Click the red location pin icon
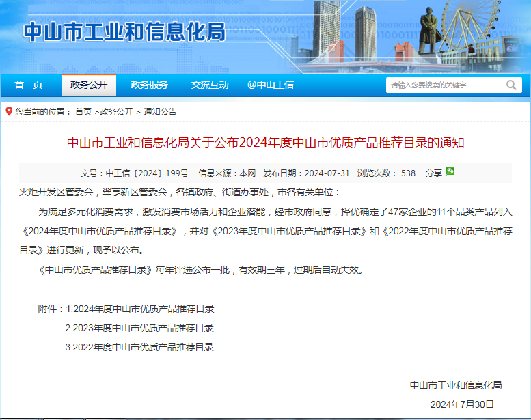The image size is (531, 420). [x=8, y=111]
